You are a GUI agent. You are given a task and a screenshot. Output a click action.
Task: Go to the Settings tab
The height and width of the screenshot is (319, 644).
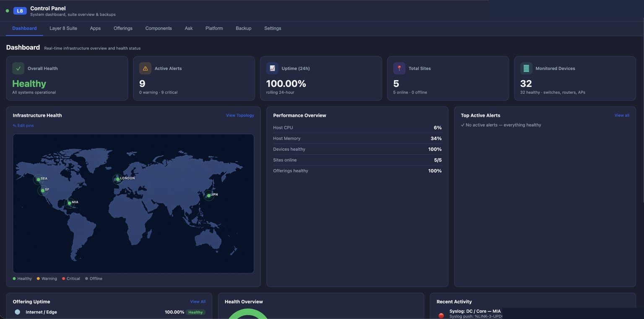(x=273, y=28)
